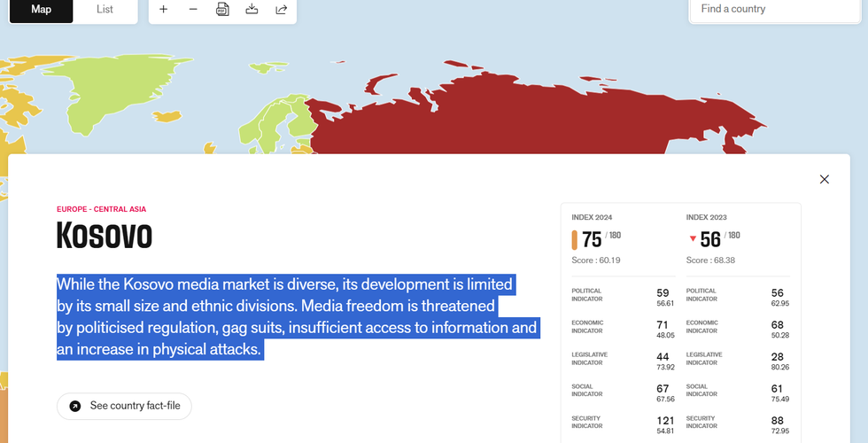Click the Europe - Central Asia region link
Screen dimensions: 868x443
(x=101, y=209)
